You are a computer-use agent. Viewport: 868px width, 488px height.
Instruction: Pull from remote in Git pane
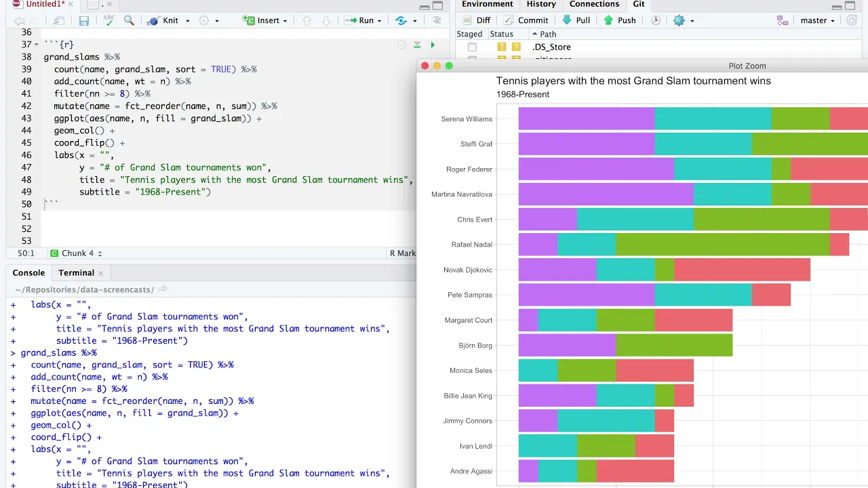[x=576, y=20]
